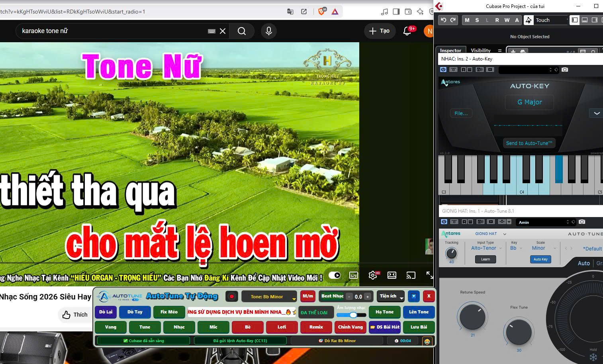Image resolution: width=603 pixels, height=364 pixels.
Task: Open the Amin preset selector
Action: 546,222
